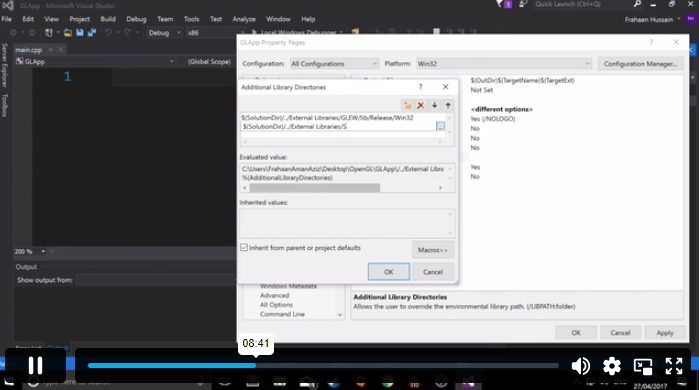Open GLApp project scope dropdown
The height and width of the screenshot is (390, 699).
point(95,62)
